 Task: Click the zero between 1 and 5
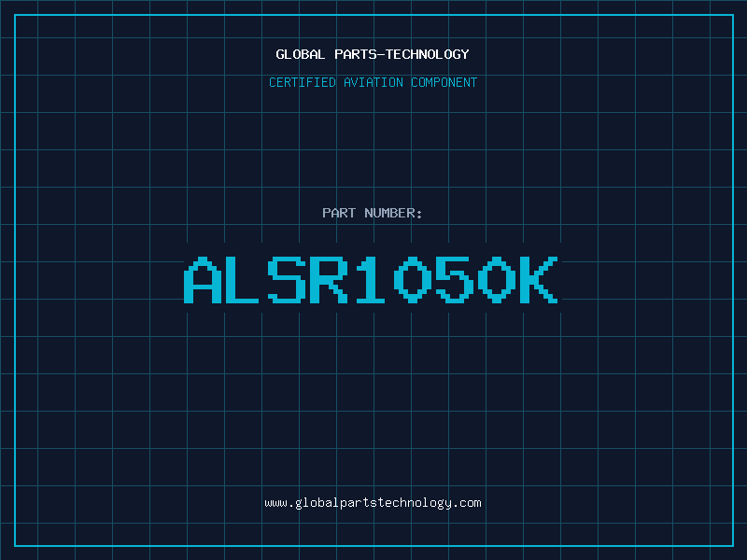[x=413, y=280]
